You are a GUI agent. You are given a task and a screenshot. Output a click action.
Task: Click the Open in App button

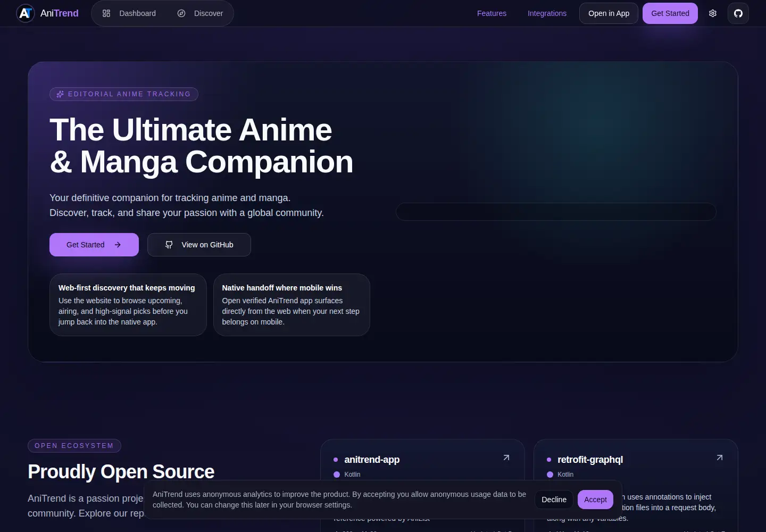tap(609, 13)
